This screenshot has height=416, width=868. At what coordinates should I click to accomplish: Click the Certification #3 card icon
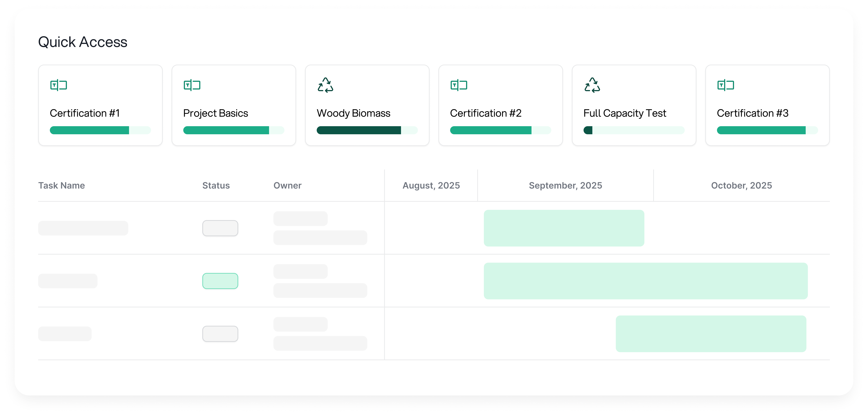pos(726,85)
